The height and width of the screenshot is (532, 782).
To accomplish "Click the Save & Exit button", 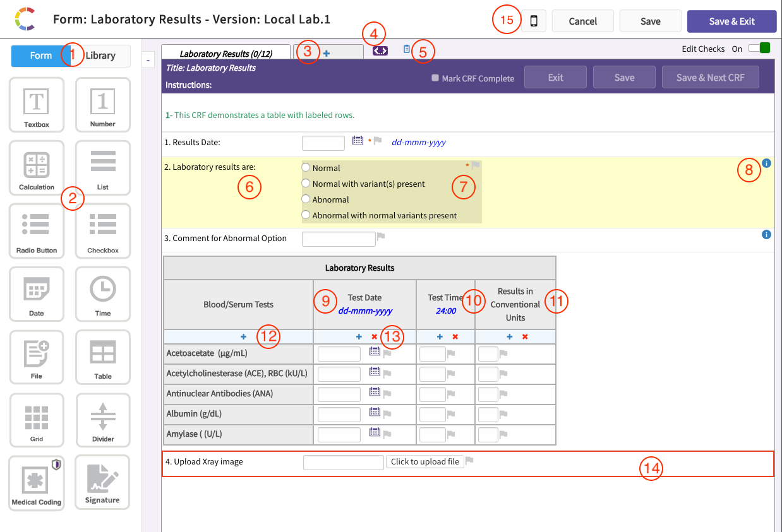I will 731,21.
